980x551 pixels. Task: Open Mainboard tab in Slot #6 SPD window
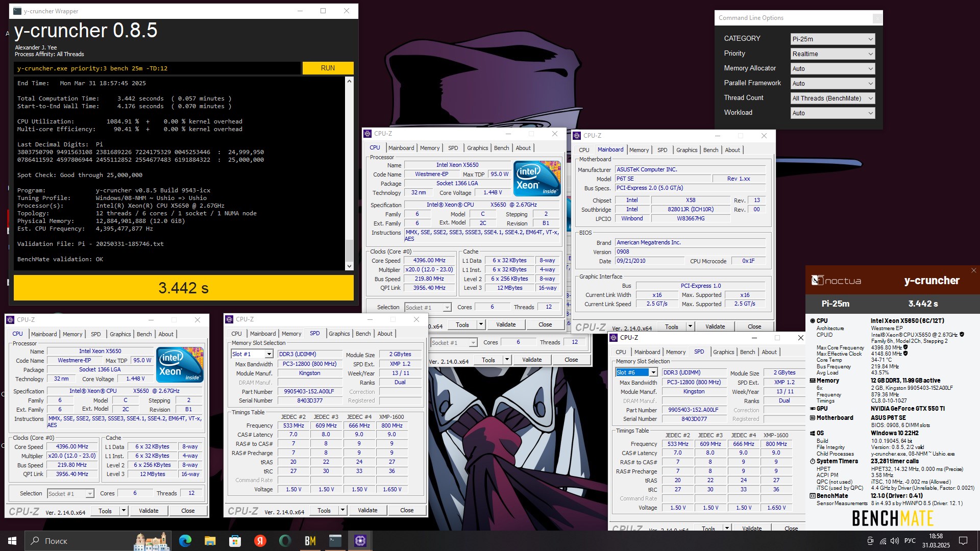point(647,352)
